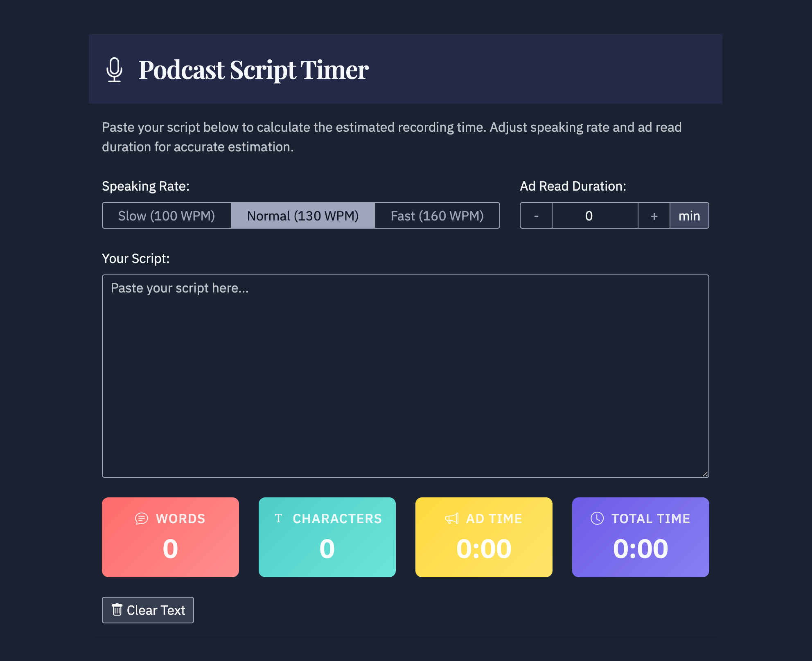Click the minus stepper for ad duration
Viewport: 812px width, 661px height.
click(x=535, y=216)
